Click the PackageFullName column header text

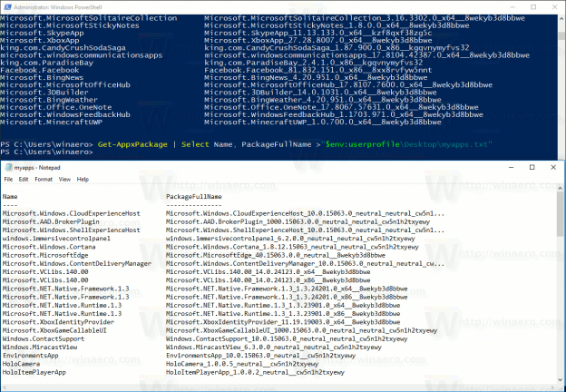(195, 196)
